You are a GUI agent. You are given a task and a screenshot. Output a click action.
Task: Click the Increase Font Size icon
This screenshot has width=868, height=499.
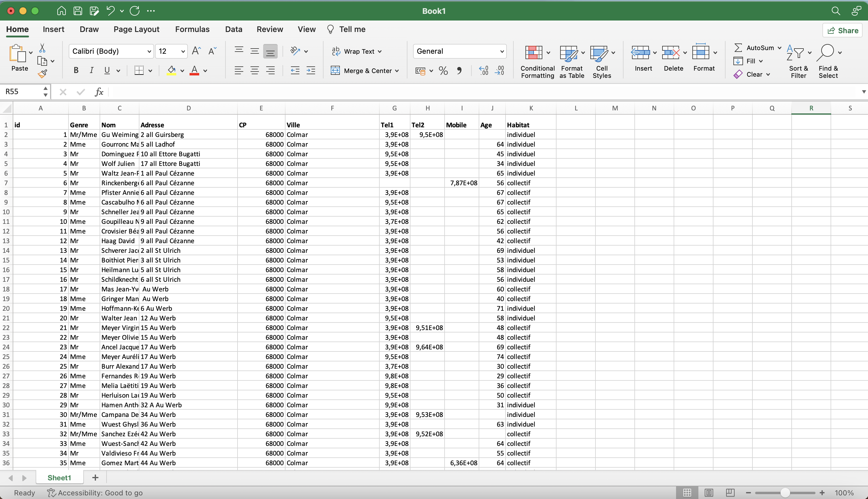(196, 51)
